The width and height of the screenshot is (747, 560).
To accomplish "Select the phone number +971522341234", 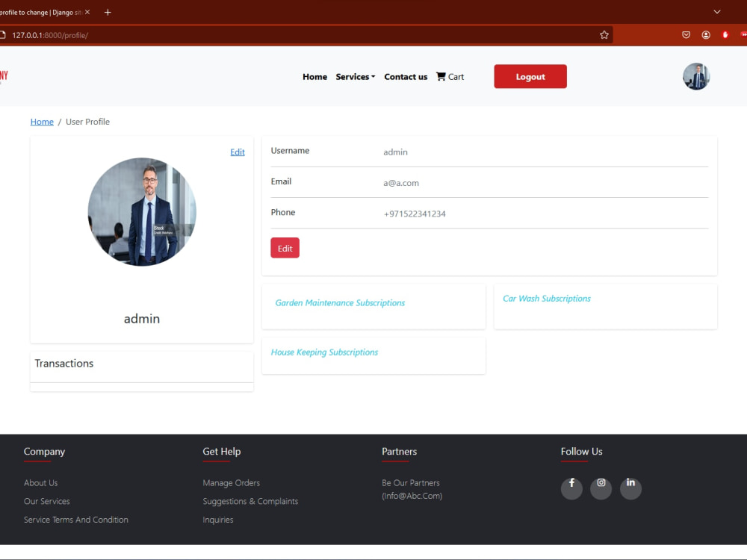I will [415, 214].
